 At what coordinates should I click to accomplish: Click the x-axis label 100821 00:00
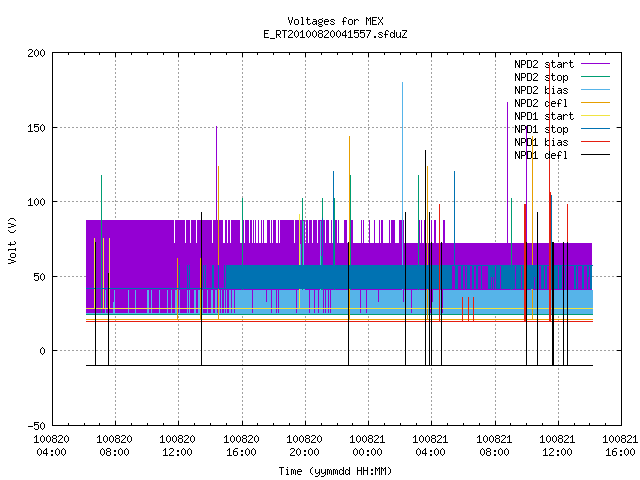[x=368, y=446]
